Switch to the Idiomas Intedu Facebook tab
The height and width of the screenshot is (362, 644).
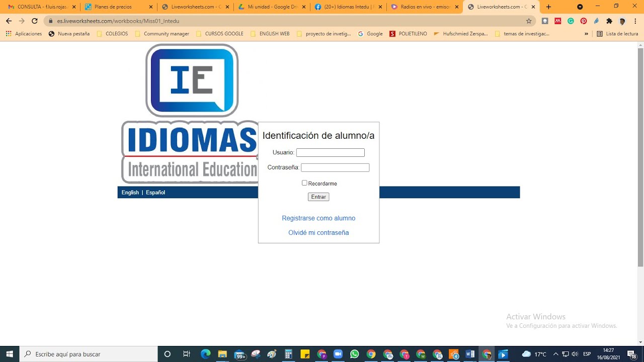349,7
